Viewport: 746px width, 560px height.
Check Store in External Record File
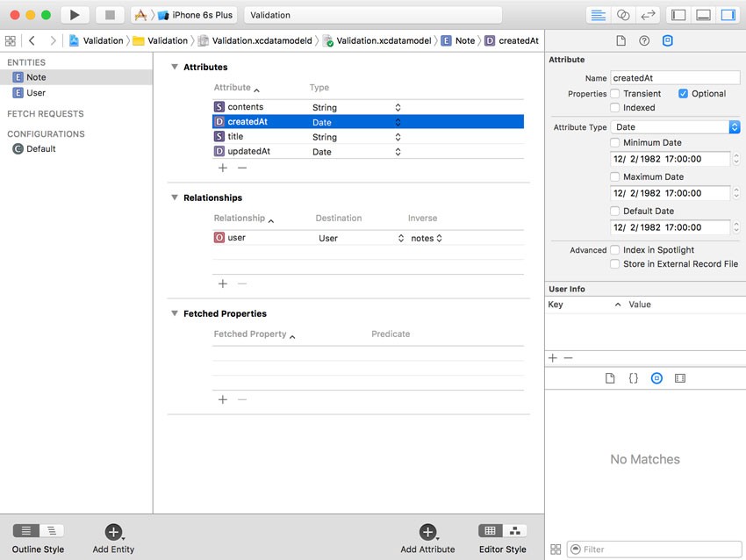click(x=614, y=264)
